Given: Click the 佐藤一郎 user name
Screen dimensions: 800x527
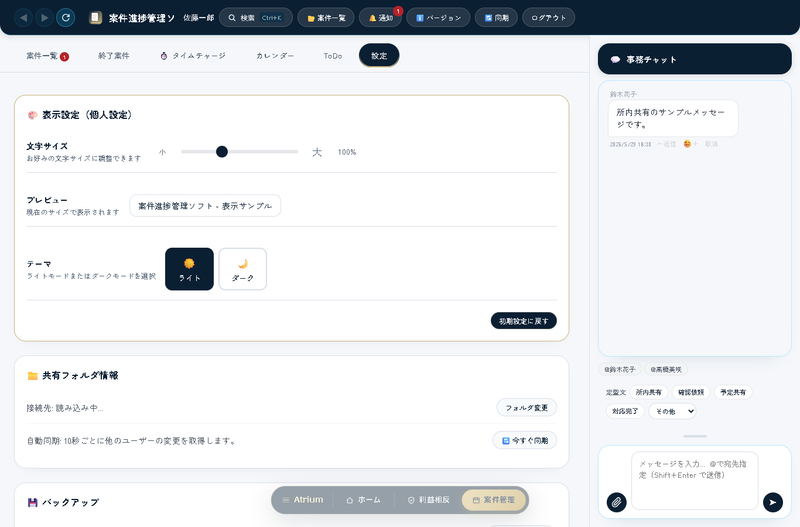Looking at the screenshot, I should coord(198,18).
